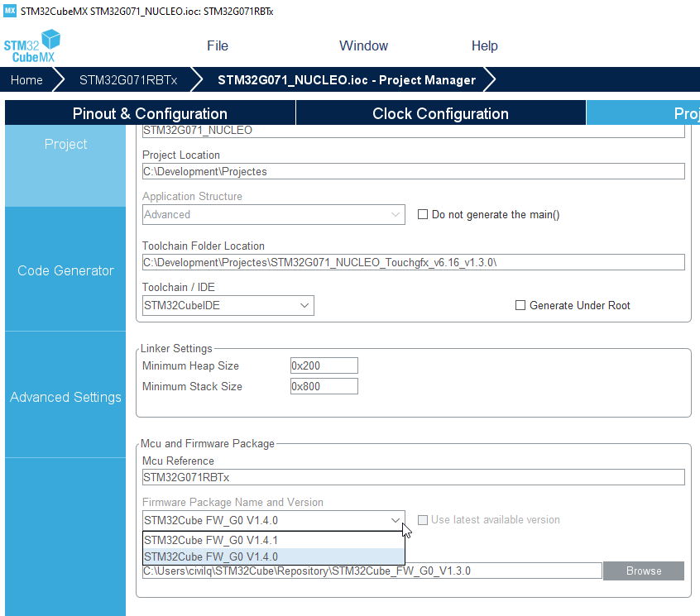Click the Project Location label

tap(181, 155)
